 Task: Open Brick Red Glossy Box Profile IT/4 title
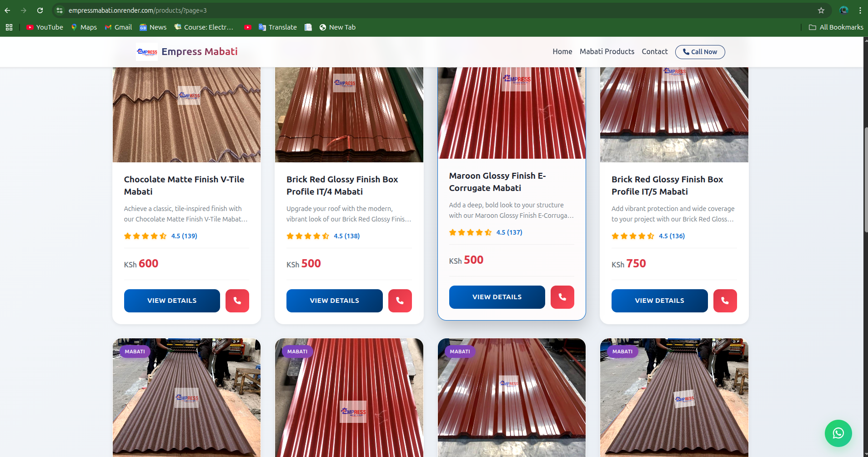coord(342,186)
